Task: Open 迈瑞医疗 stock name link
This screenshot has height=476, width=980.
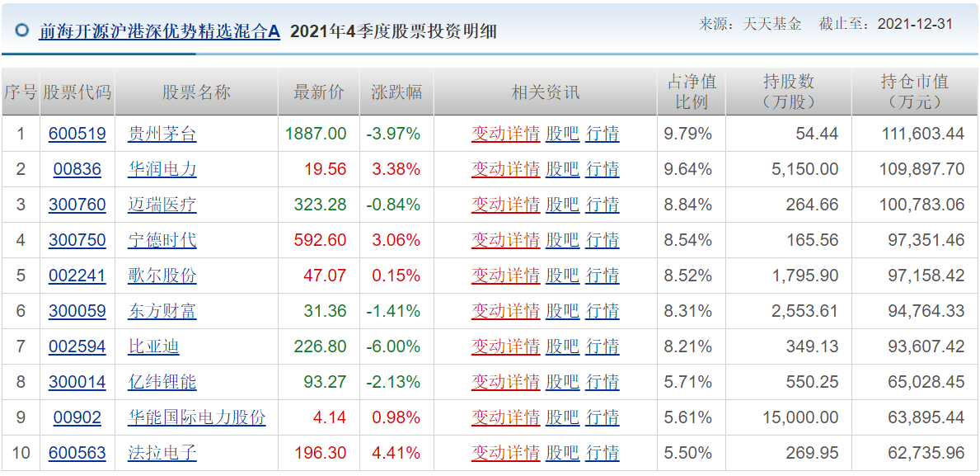Action: tap(162, 204)
